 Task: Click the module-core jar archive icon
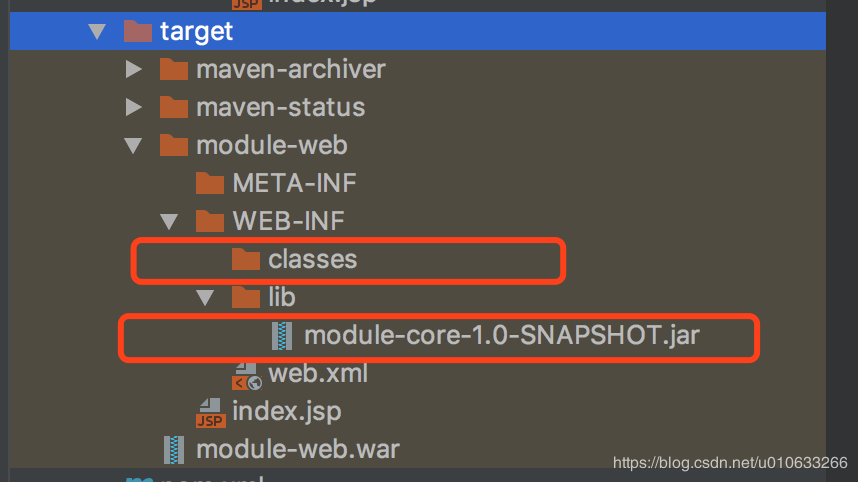pyautogui.click(x=282, y=336)
